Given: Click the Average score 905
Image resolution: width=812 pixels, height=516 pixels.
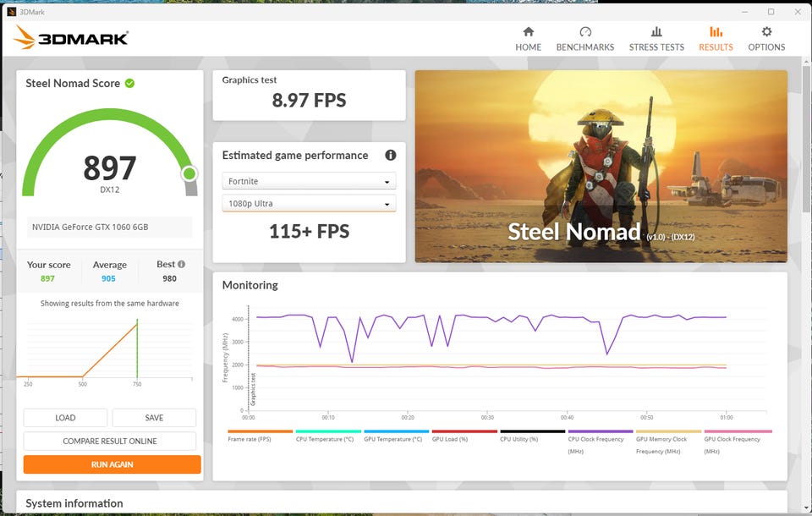Looking at the screenshot, I should (x=108, y=278).
